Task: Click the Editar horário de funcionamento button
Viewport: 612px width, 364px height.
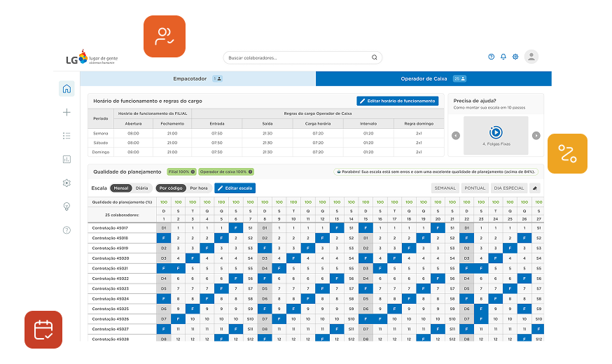Action: [x=398, y=101]
